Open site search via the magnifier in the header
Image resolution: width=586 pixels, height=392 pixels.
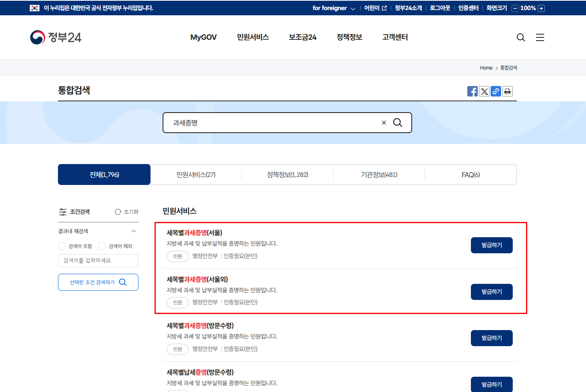tap(521, 37)
